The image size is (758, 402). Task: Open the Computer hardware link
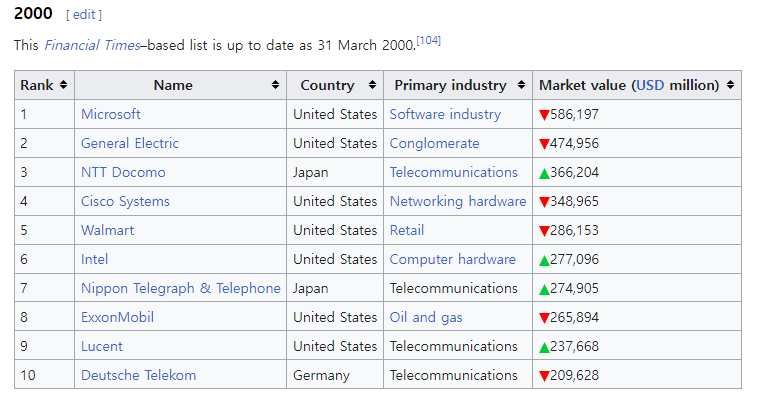click(452, 259)
